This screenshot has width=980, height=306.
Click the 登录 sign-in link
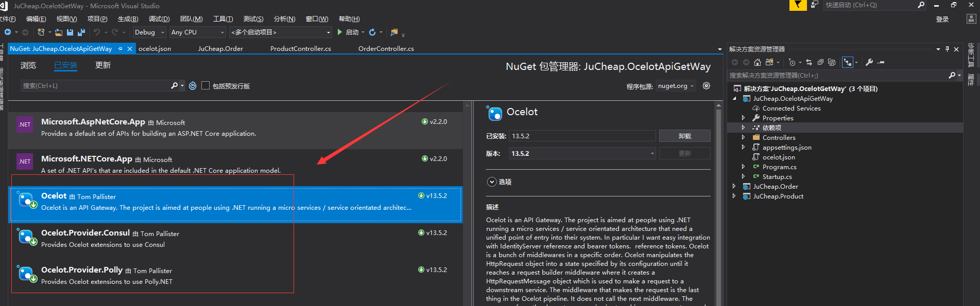942,20
